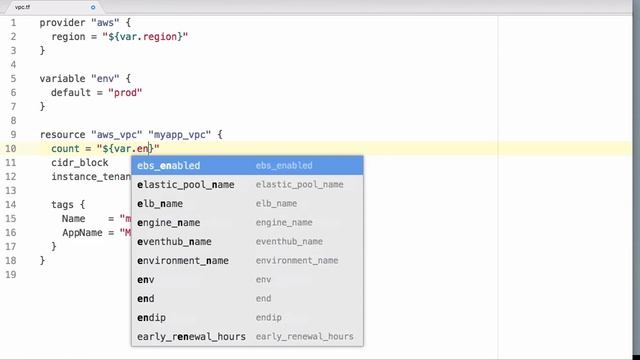Click line number 1 in gutter
Viewport: 640px width, 360px height.
(13, 23)
